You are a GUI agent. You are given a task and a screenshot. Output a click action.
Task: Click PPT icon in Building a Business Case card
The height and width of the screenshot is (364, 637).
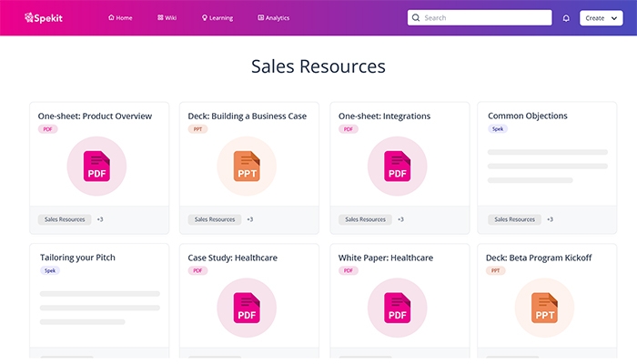[247, 167]
